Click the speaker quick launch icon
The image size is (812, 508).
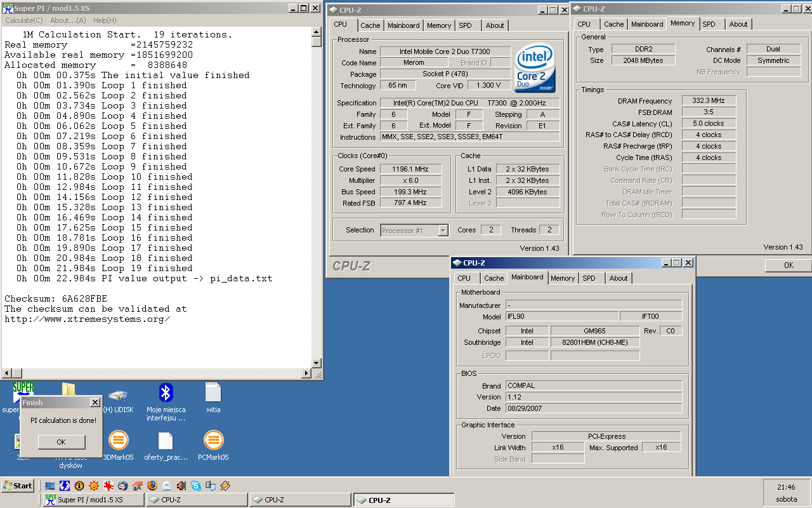pyautogui.click(x=181, y=486)
